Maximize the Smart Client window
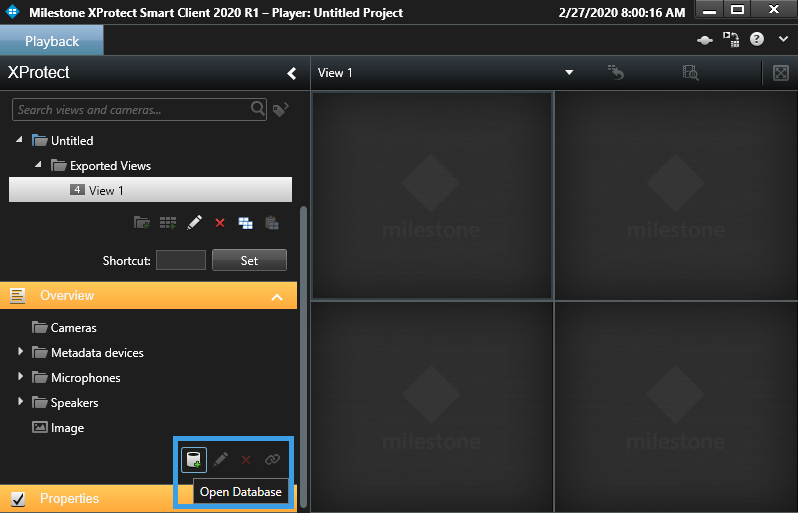This screenshot has height=513, width=798. point(737,10)
